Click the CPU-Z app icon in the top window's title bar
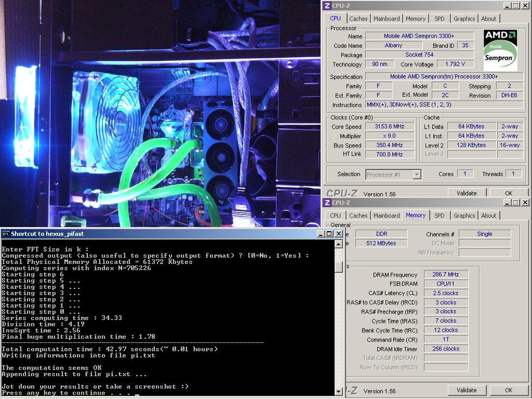The image size is (532, 399). click(x=327, y=6)
